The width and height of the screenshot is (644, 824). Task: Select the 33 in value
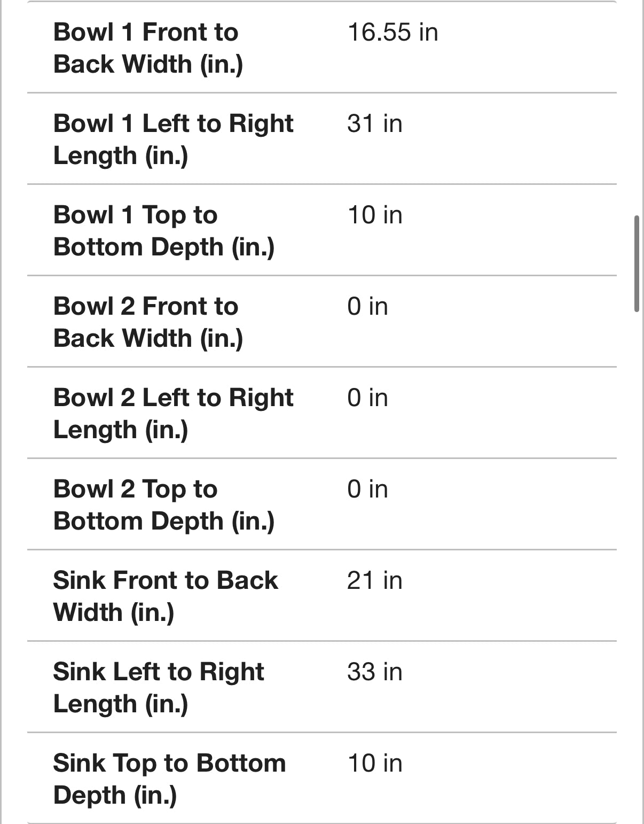(374, 672)
